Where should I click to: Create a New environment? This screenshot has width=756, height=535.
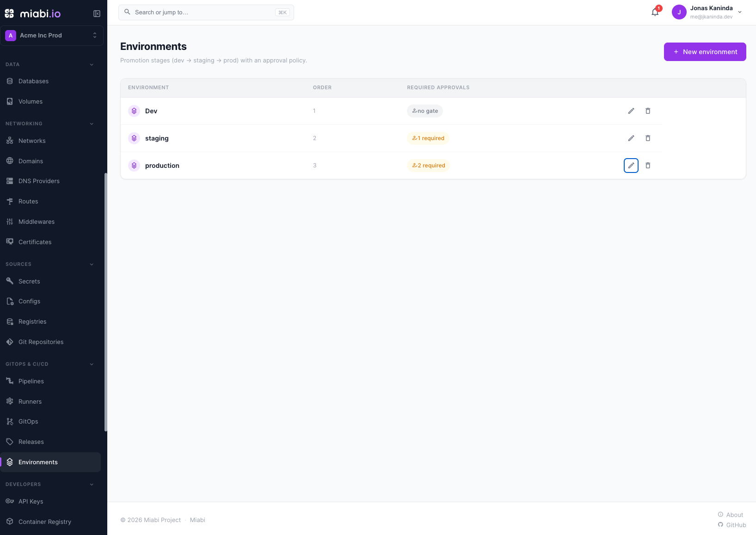coord(705,52)
